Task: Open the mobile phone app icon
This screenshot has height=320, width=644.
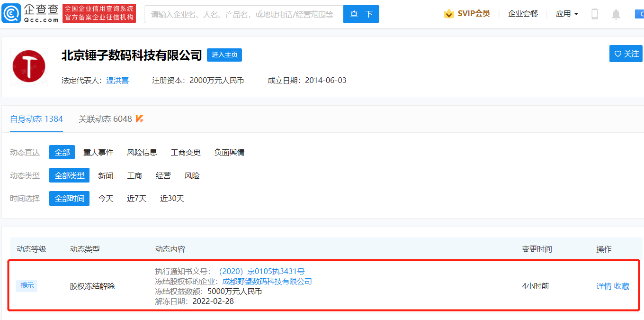Action: [595, 14]
